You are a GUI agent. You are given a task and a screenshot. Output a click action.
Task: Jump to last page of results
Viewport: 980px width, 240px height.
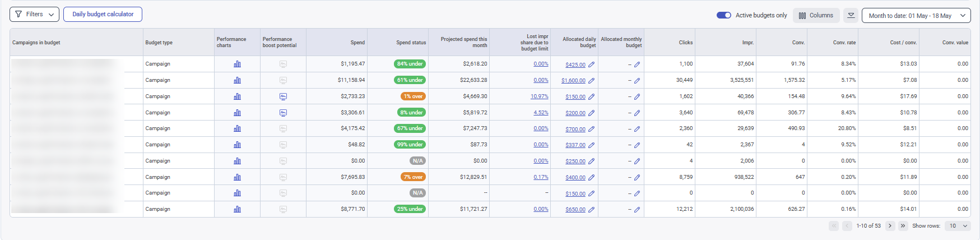click(x=903, y=225)
